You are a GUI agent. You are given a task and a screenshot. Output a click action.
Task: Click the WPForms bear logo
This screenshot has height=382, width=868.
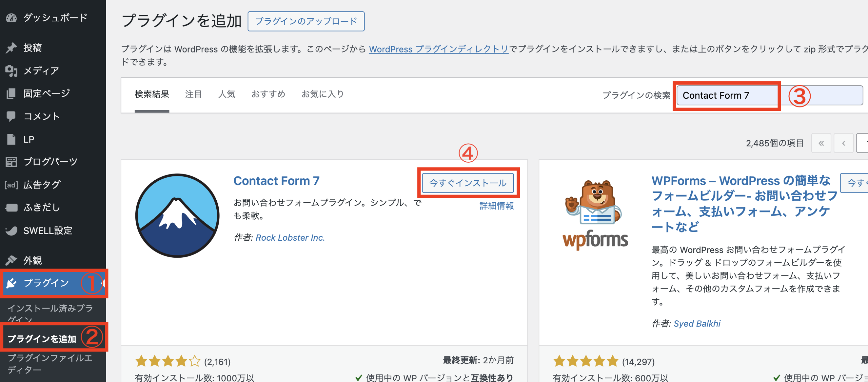[595, 215]
